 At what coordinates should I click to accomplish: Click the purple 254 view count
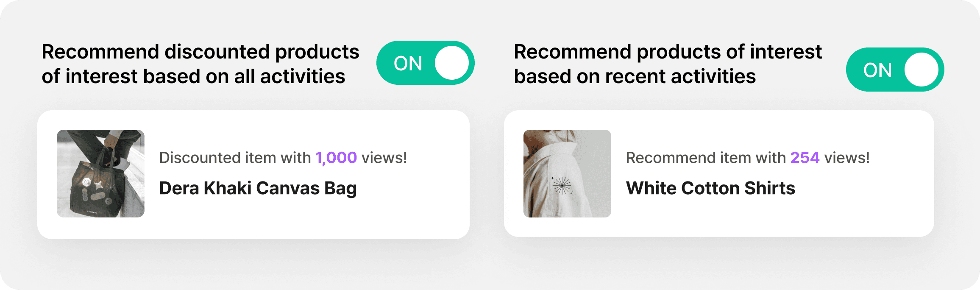(x=805, y=158)
